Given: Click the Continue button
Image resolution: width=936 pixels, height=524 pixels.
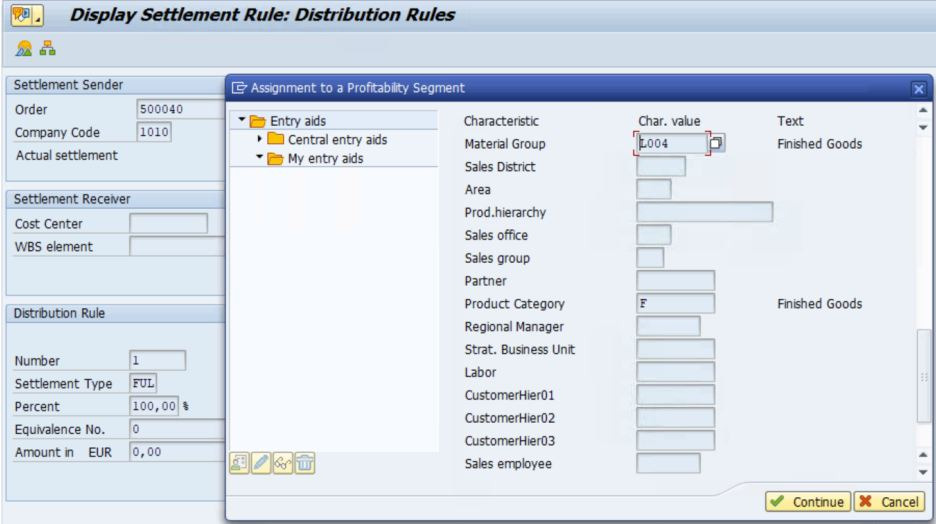Looking at the screenshot, I should point(808,502).
